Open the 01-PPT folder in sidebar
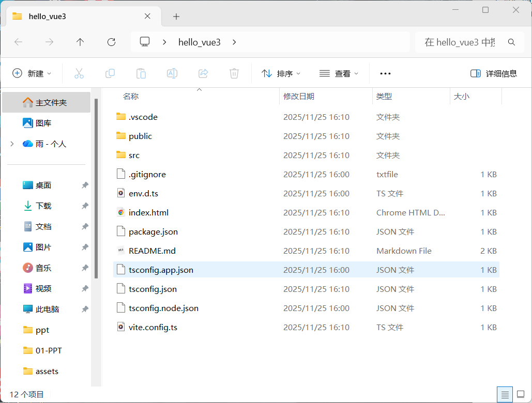 point(47,350)
